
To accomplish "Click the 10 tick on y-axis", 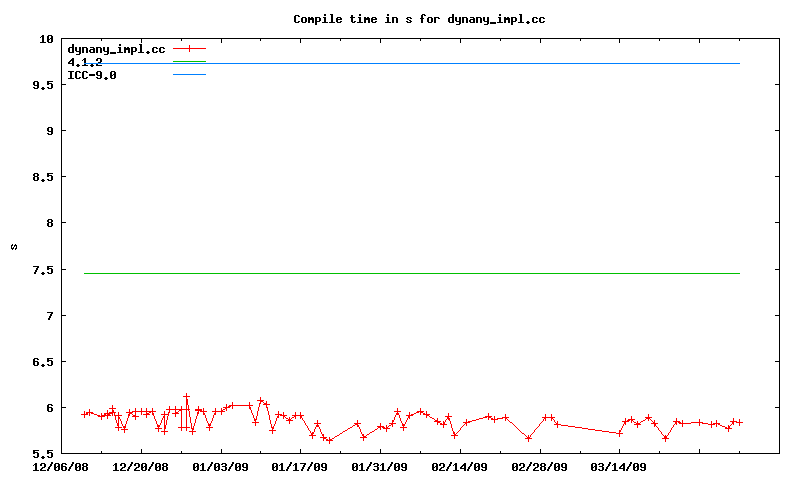I will [x=46, y=39].
